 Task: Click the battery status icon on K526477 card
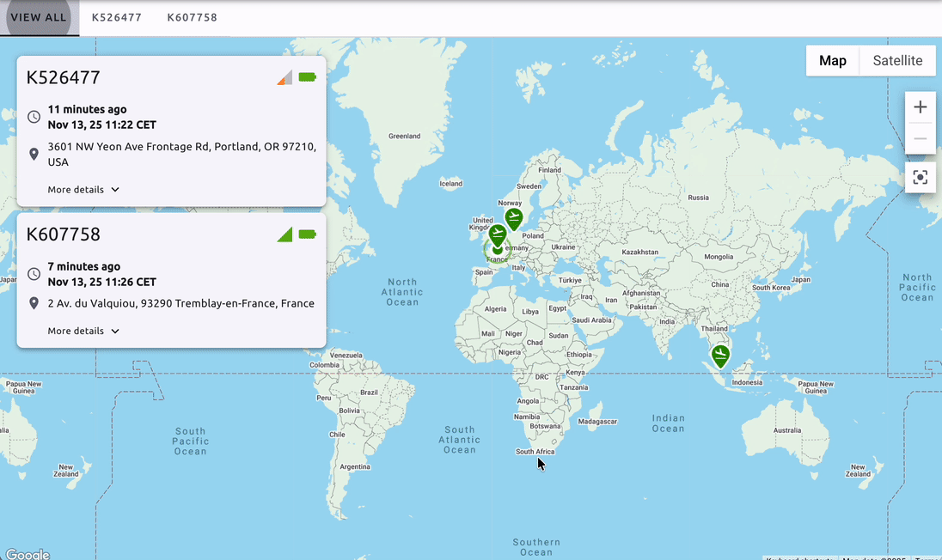click(x=308, y=76)
